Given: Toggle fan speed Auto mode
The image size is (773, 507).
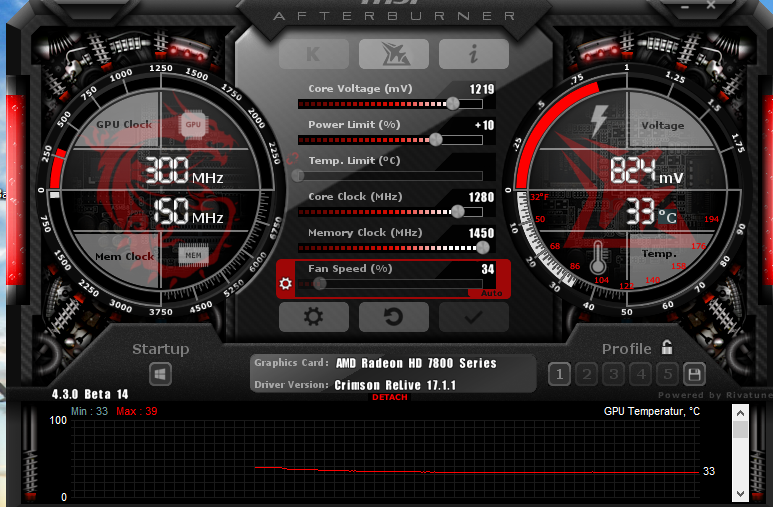Looking at the screenshot, I should (491, 293).
